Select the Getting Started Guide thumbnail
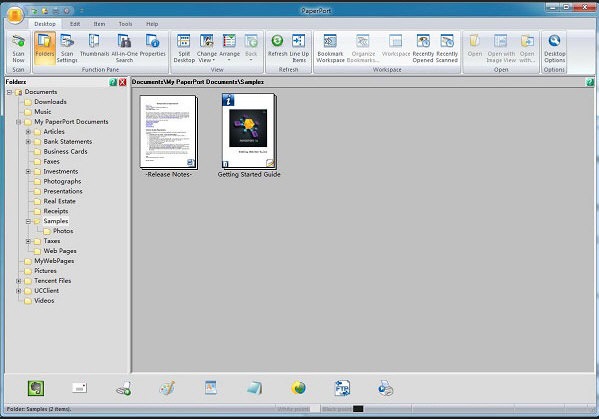 (x=249, y=131)
